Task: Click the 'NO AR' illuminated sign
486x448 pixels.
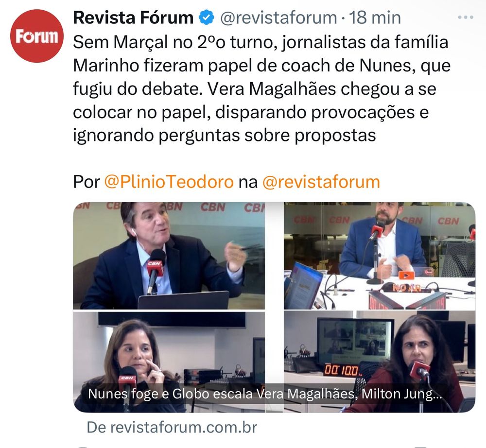Action: click(x=407, y=288)
